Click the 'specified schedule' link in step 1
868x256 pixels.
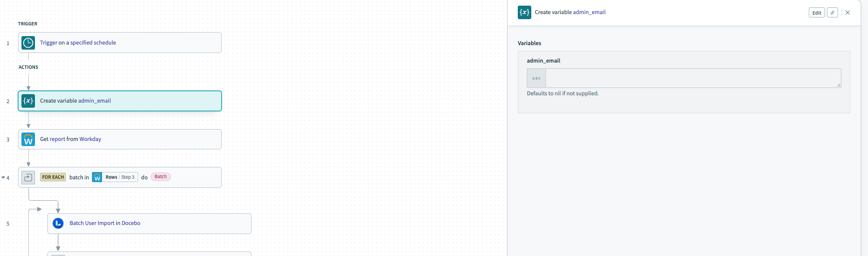point(93,42)
